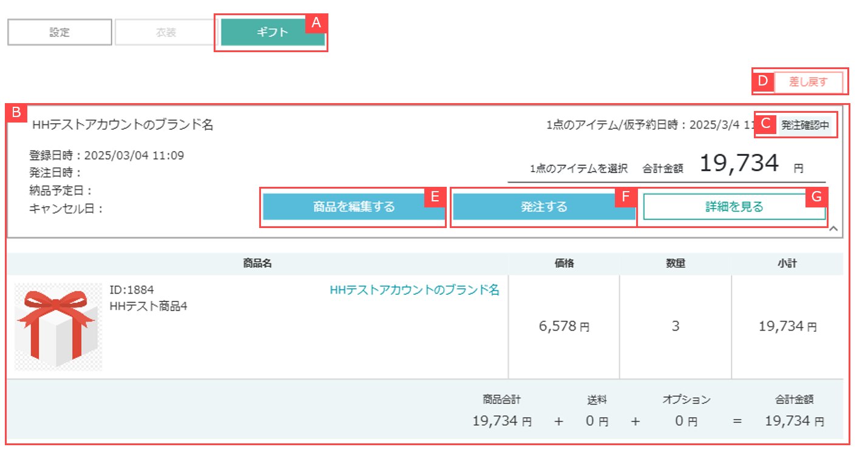
Task: Click the 差し戻す button
Action: (808, 82)
